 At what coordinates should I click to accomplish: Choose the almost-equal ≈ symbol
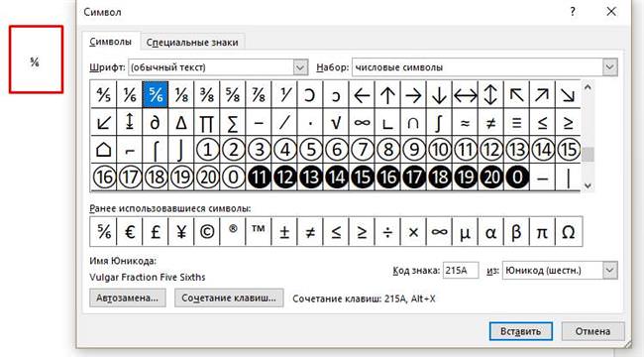[466, 122]
